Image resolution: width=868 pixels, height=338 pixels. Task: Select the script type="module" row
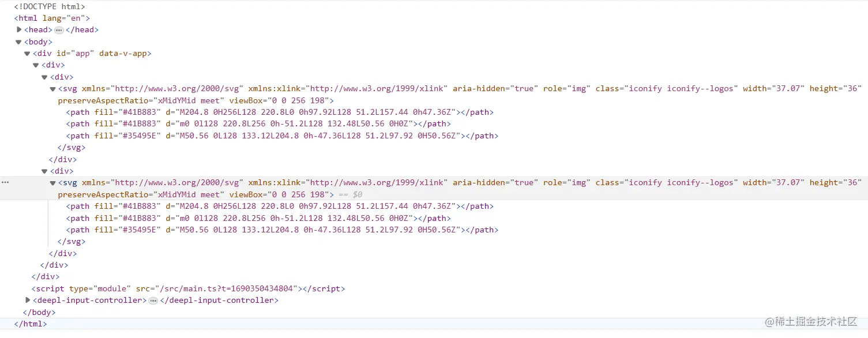[x=188, y=288]
